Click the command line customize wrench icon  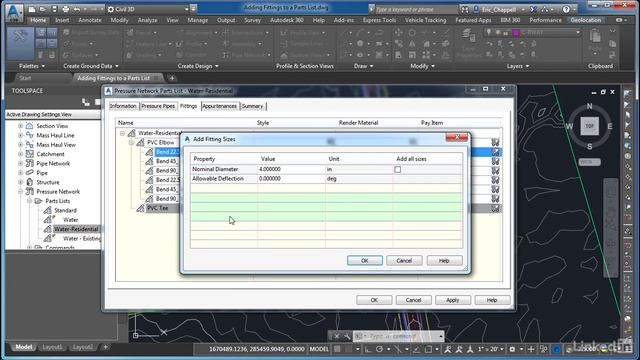tap(347, 336)
